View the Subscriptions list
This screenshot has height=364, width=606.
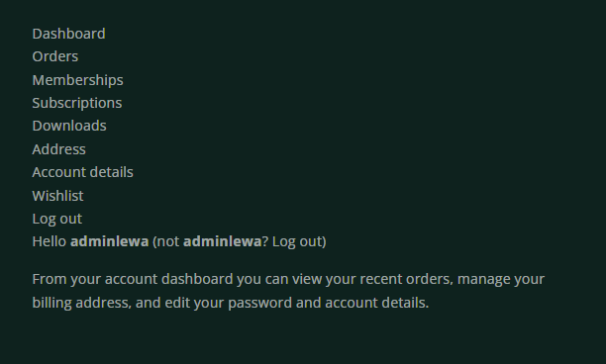(77, 103)
